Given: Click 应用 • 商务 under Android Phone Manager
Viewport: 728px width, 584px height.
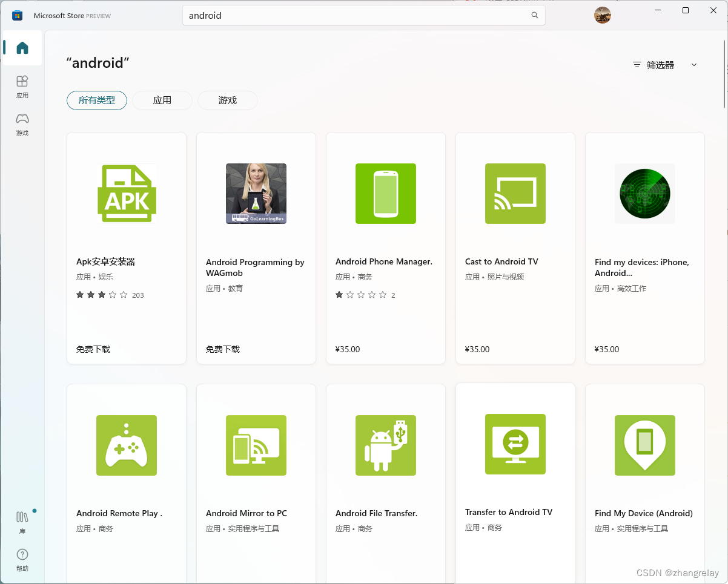Looking at the screenshot, I should coord(354,277).
